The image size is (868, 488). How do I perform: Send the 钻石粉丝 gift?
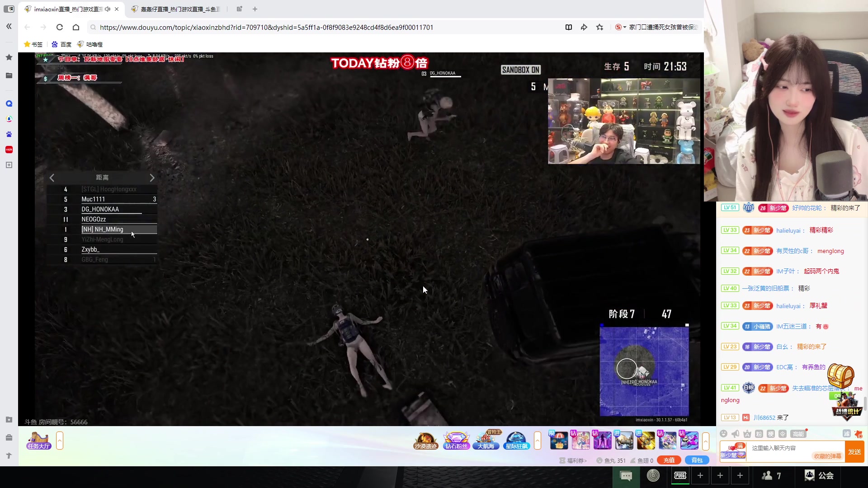coord(456,441)
